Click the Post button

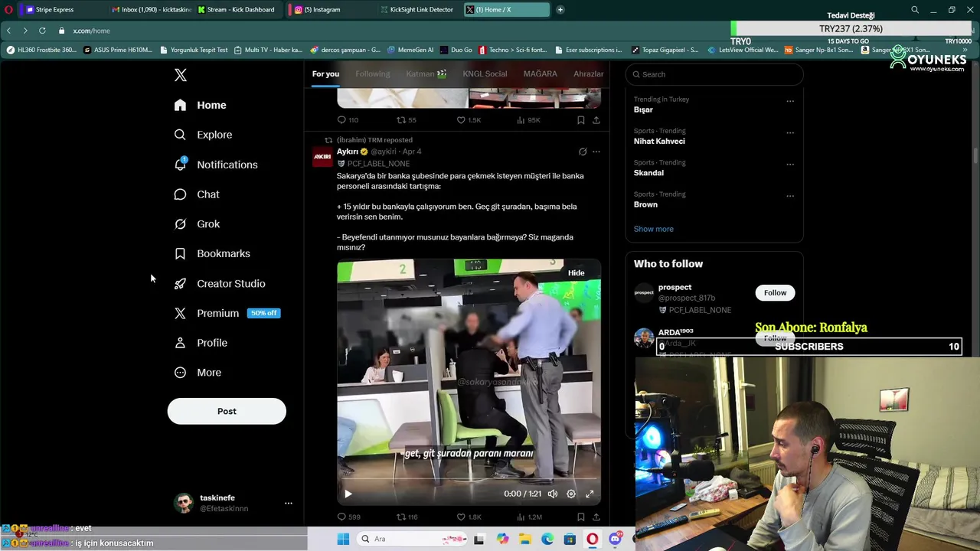[227, 411]
